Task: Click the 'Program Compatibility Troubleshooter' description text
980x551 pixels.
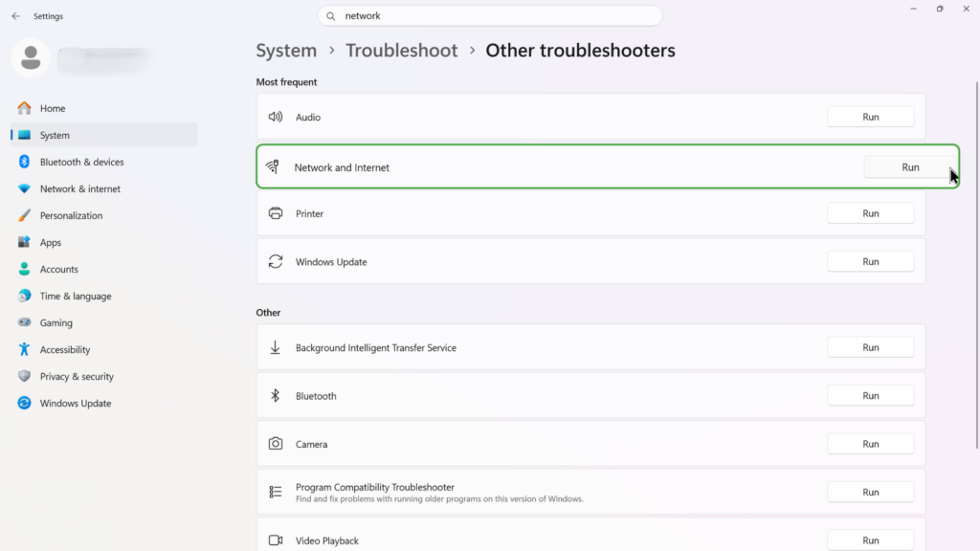Action: [x=439, y=499]
